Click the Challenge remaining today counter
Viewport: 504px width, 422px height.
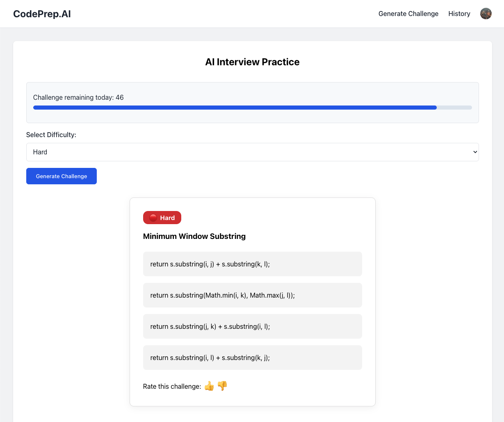[78, 97]
